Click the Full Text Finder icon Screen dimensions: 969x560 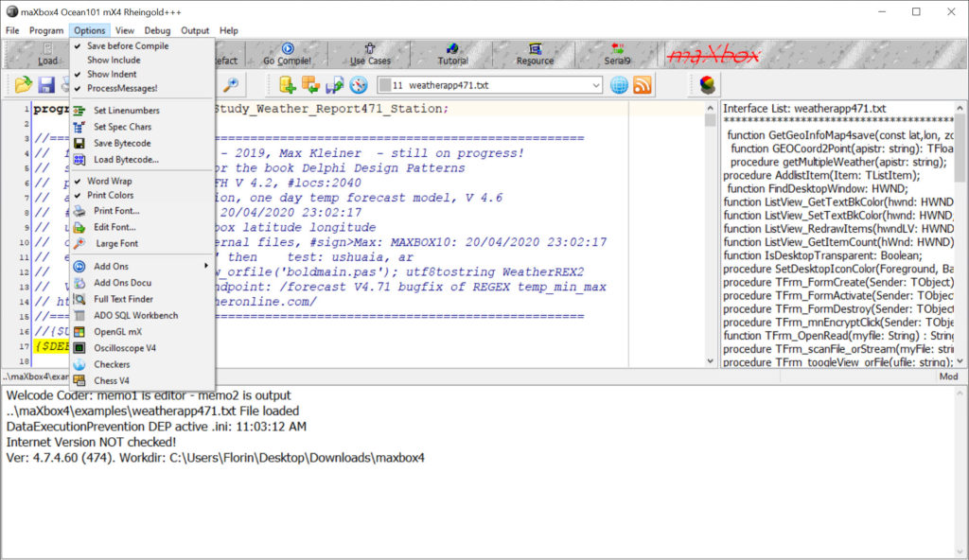[x=79, y=299]
